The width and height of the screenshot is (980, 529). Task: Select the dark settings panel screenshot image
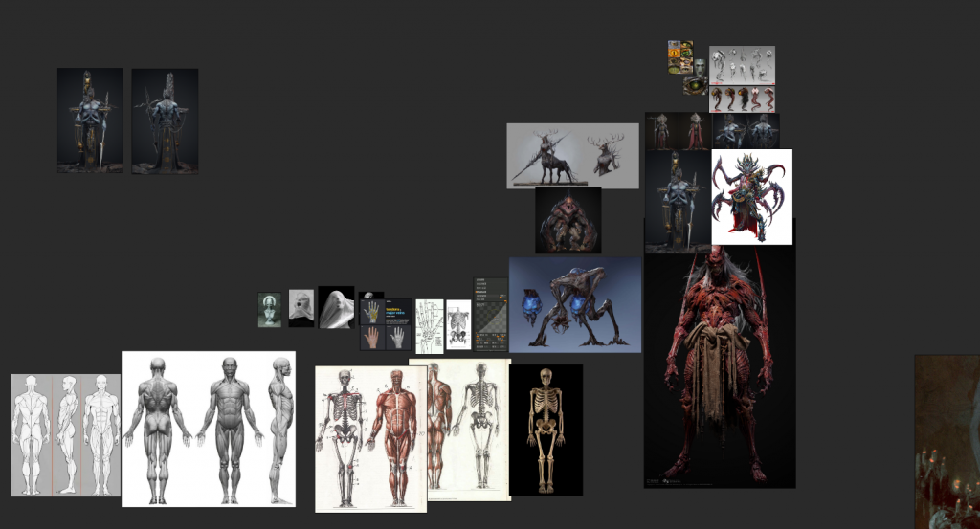[x=491, y=314]
